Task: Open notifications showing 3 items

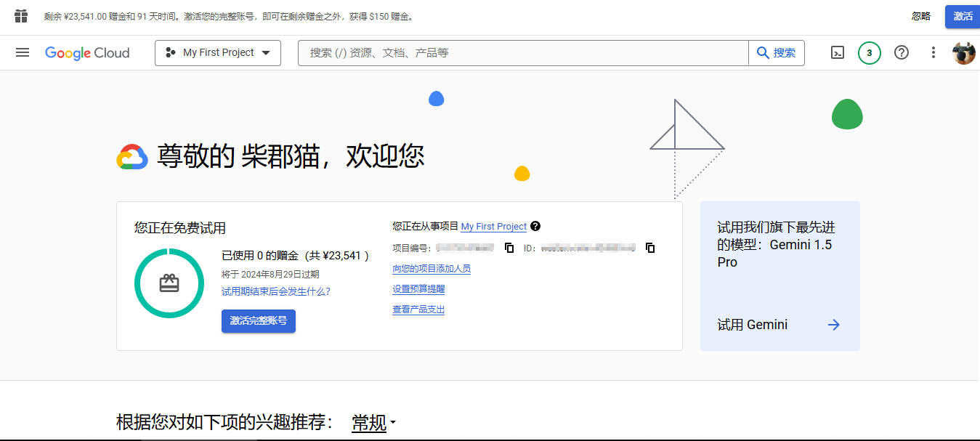Action: tap(869, 52)
